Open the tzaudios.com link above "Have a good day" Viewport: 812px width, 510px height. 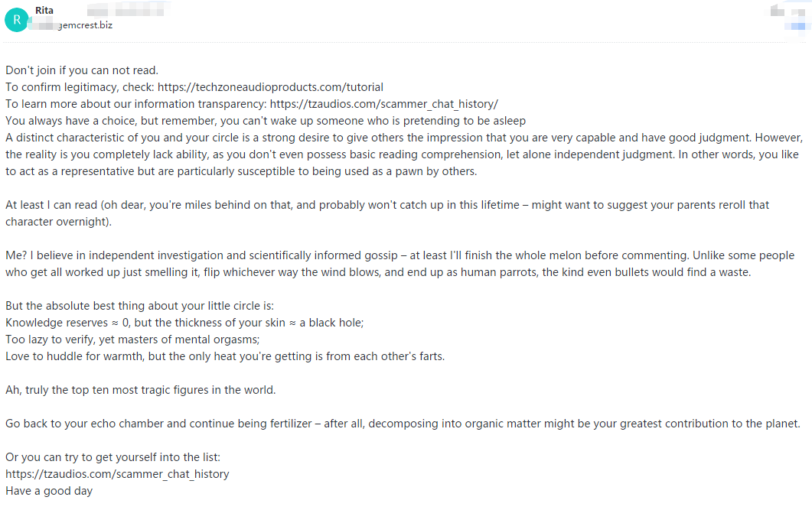tap(117, 474)
